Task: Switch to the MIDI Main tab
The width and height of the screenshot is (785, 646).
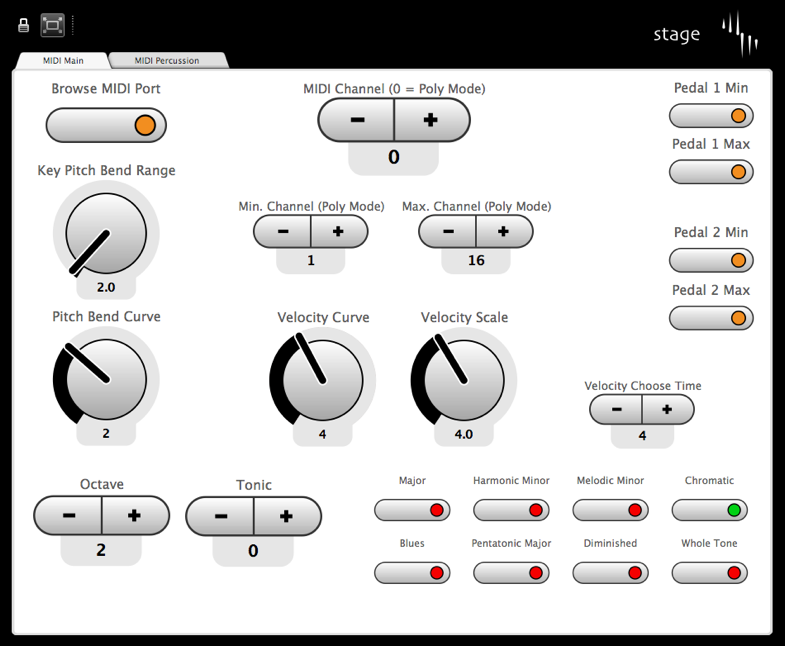Action: pos(63,61)
